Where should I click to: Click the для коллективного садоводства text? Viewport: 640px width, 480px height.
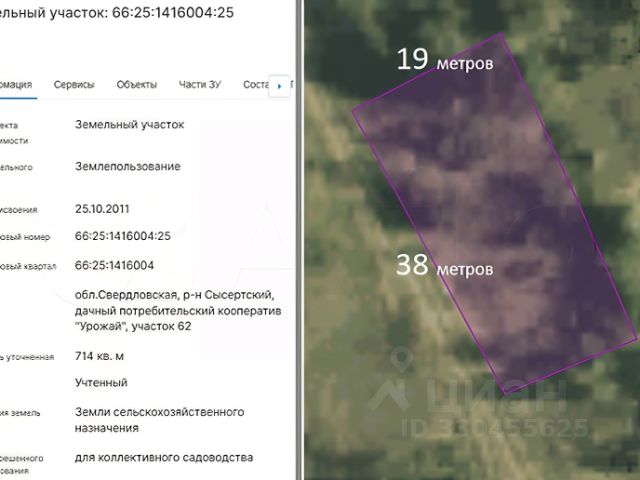tap(164, 458)
